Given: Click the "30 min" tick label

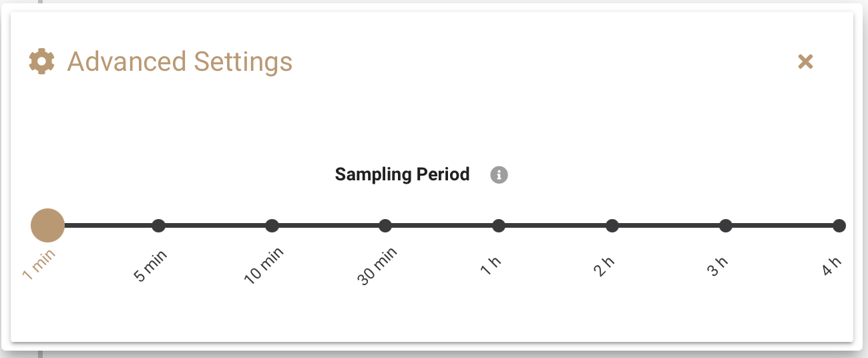Looking at the screenshot, I should (377, 266).
